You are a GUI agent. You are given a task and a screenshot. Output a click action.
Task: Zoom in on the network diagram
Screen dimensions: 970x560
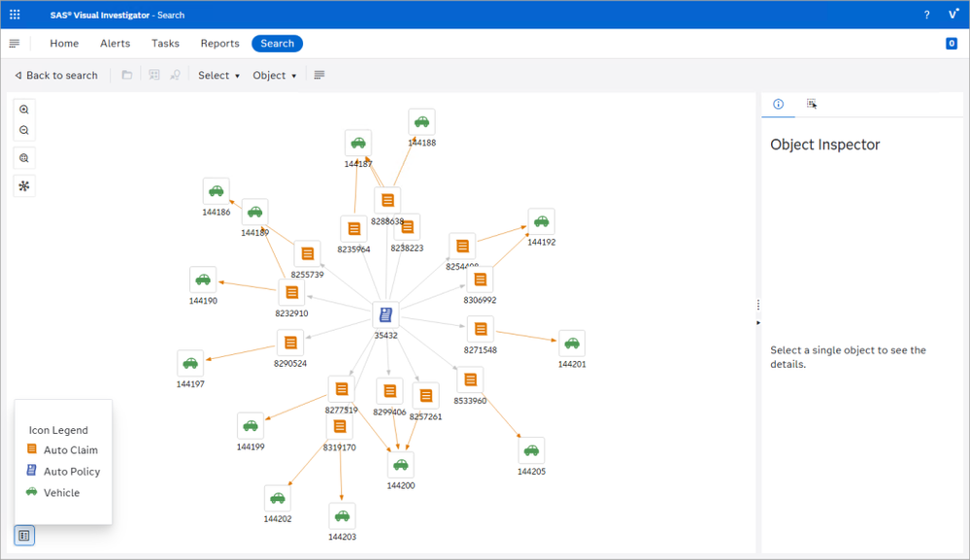[x=24, y=110]
